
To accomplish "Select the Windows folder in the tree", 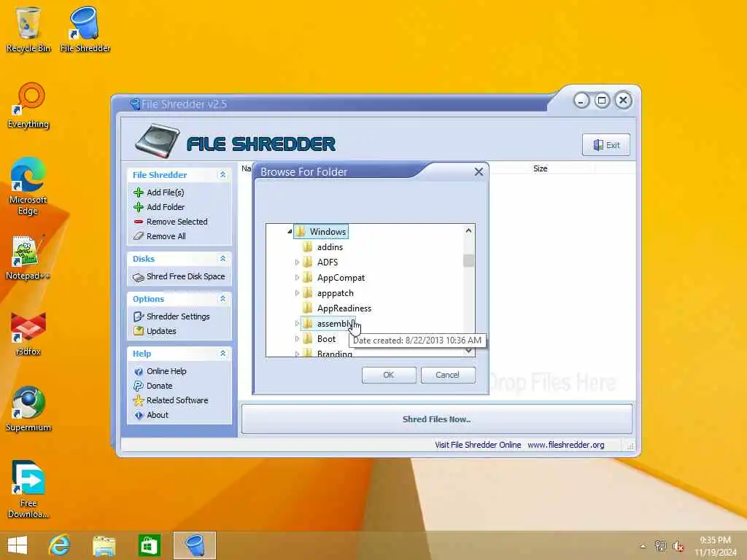I will (x=321, y=231).
